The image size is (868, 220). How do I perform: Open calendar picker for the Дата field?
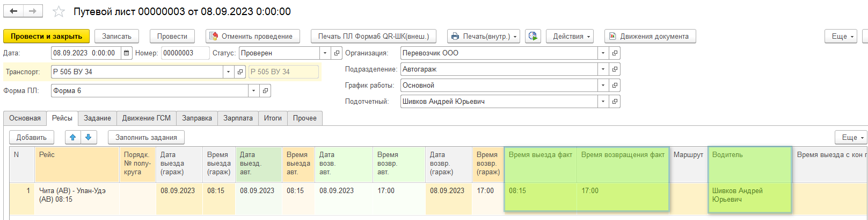pos(127,53)
